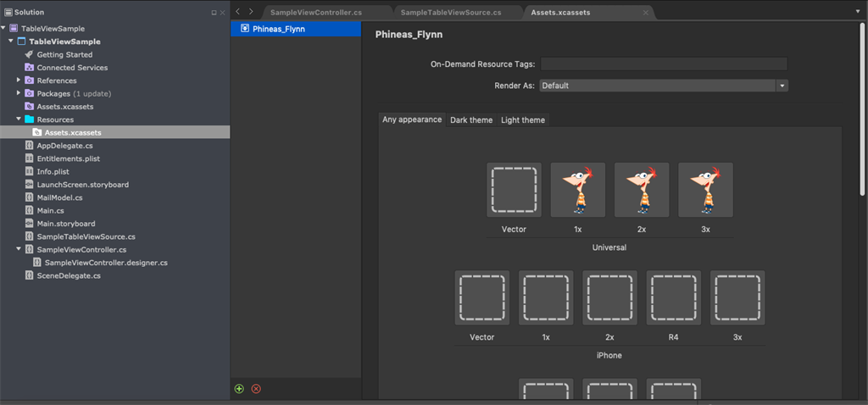Collapse the TableViewSample solution node

(3, 28)
